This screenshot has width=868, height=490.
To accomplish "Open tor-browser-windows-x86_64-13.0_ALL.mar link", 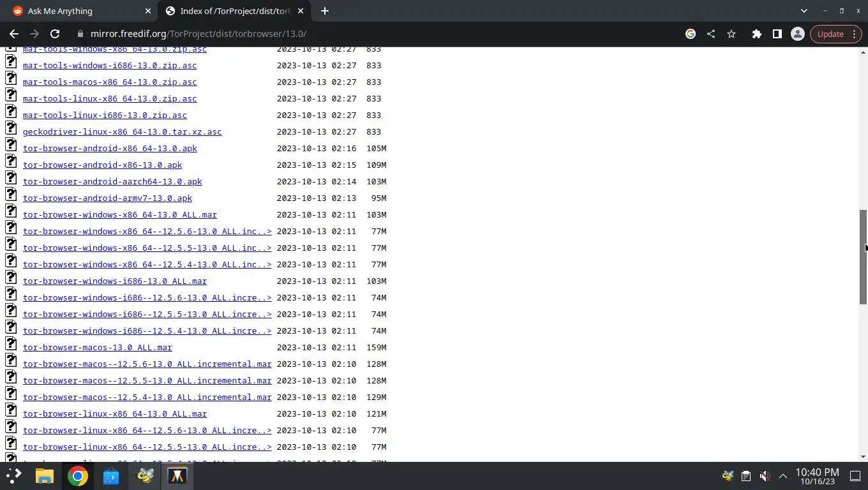I will pyautogui.click(x=120, y=215).
